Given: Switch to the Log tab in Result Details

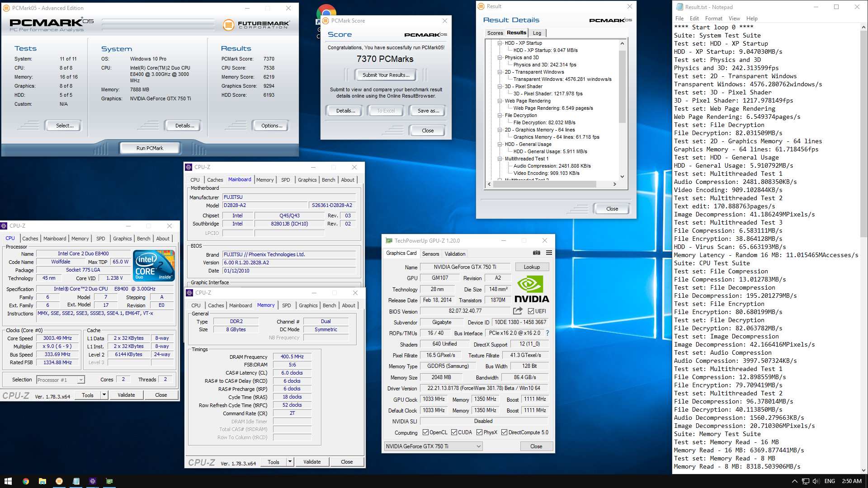Looking at the screenshot, I should (537, 33).
